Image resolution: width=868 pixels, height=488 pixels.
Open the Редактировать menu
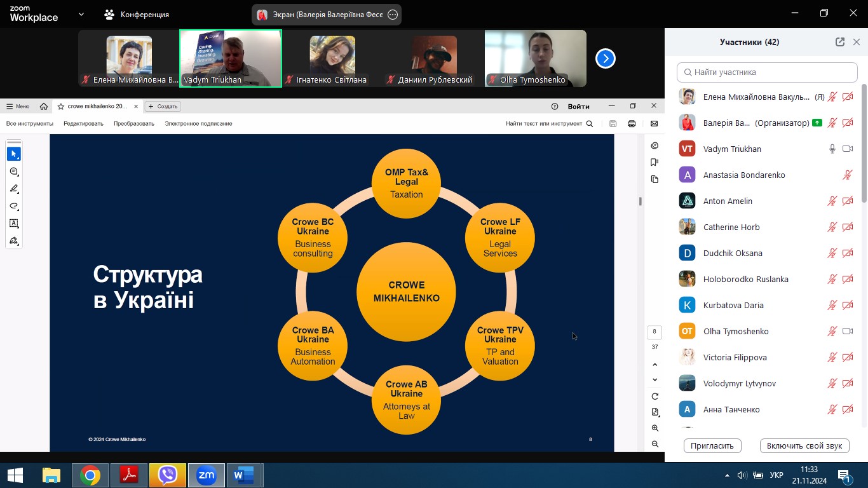83,124
